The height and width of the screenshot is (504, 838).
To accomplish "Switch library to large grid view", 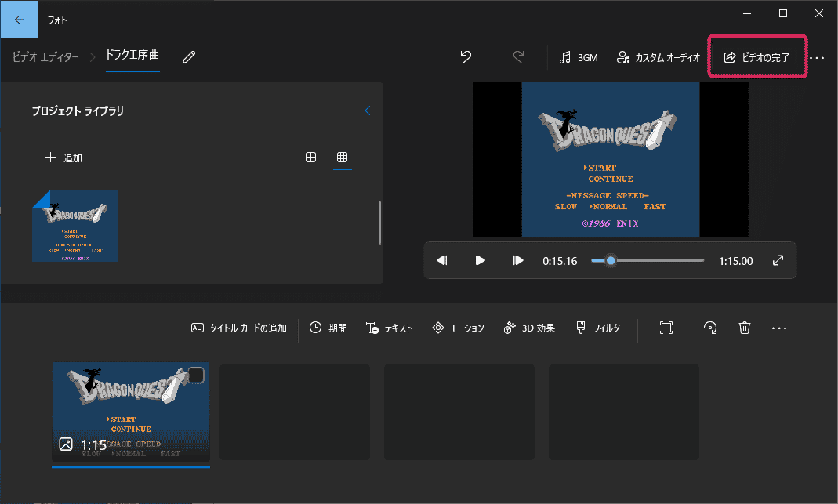I will [311, 157].
